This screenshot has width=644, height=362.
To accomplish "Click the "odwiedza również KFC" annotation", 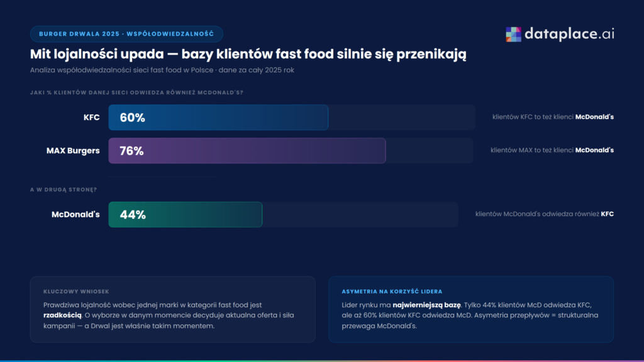I will [x=544, y=214].
